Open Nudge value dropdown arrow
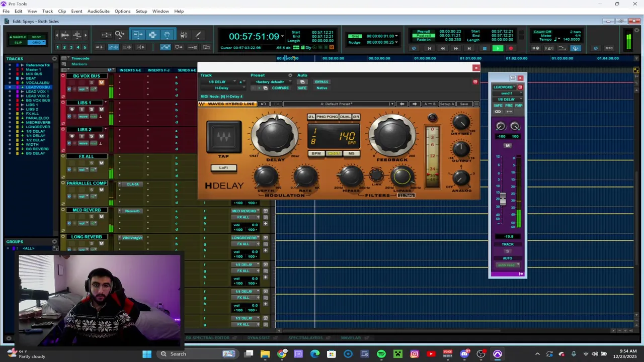 [x=396, y=42]
